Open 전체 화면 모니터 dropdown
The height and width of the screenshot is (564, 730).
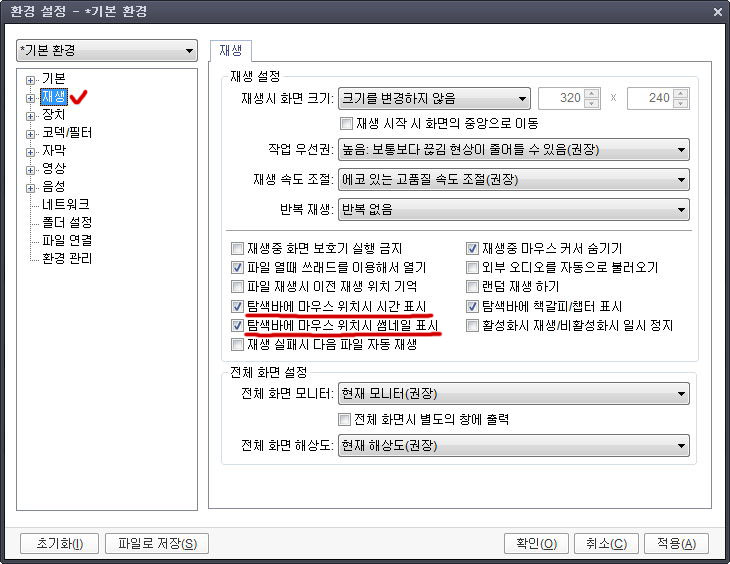coord(514,394)
